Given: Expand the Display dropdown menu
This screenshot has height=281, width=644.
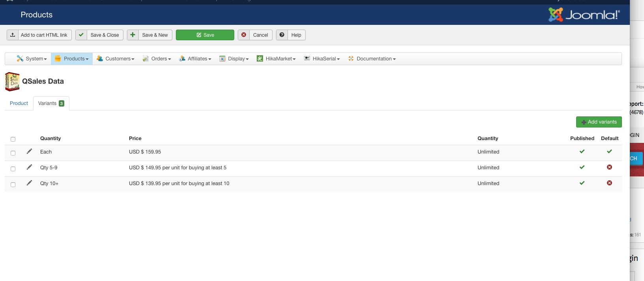Looking at the screenshot, I should click(234, 59).
